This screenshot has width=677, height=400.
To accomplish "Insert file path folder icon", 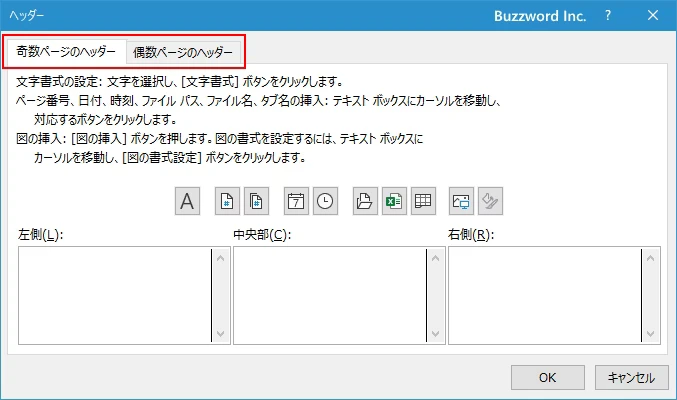I will [365, 201].
